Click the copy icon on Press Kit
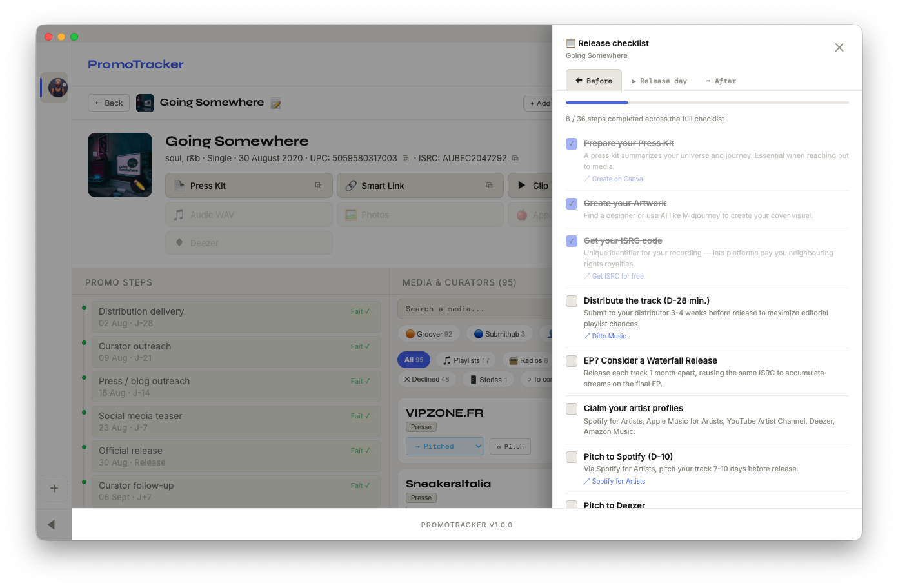 click(318, 186)
